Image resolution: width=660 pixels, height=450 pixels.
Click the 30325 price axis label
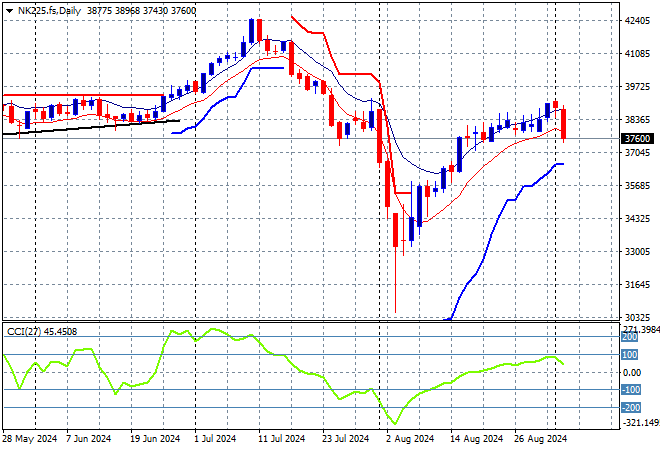636,317
